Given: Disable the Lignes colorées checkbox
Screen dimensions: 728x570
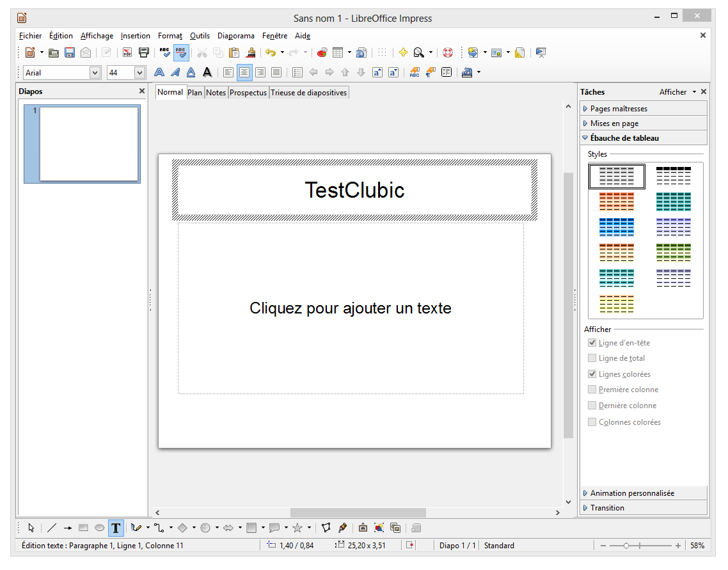Looking at the screenshot, I should [x=592, y=374].
